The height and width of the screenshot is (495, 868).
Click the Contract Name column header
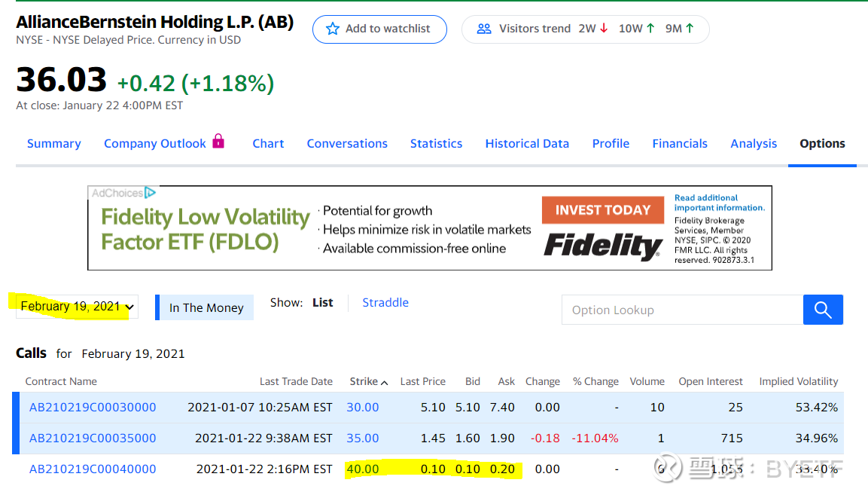click(x=61, y=381)
